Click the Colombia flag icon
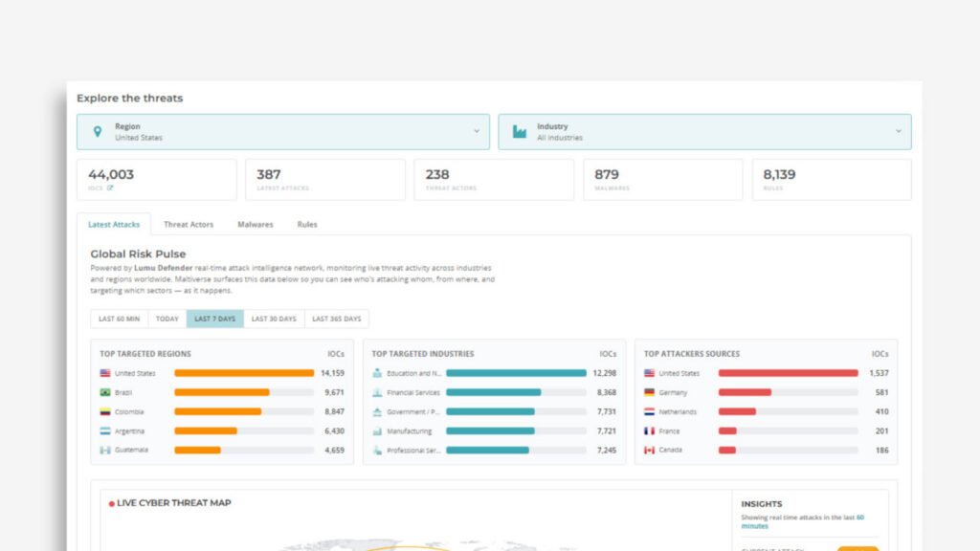Viewport: 980px width, 551px height. pyautogui.click(x=105, y=411)
